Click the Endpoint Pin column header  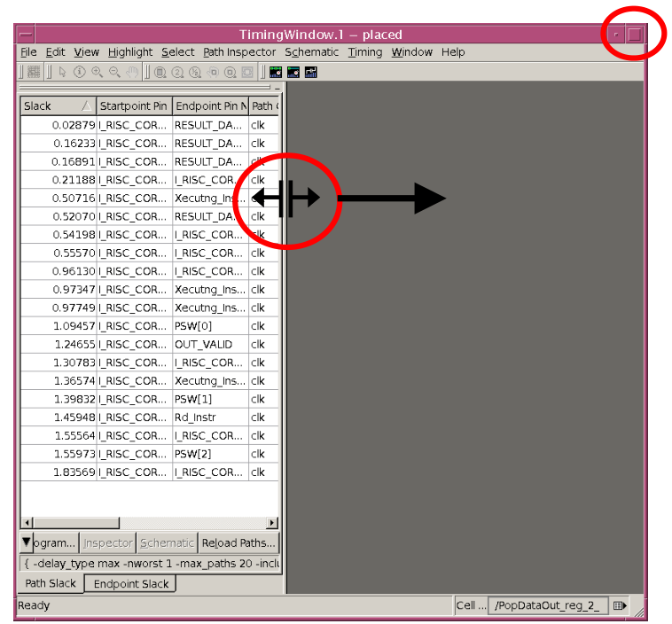(210, 105)
